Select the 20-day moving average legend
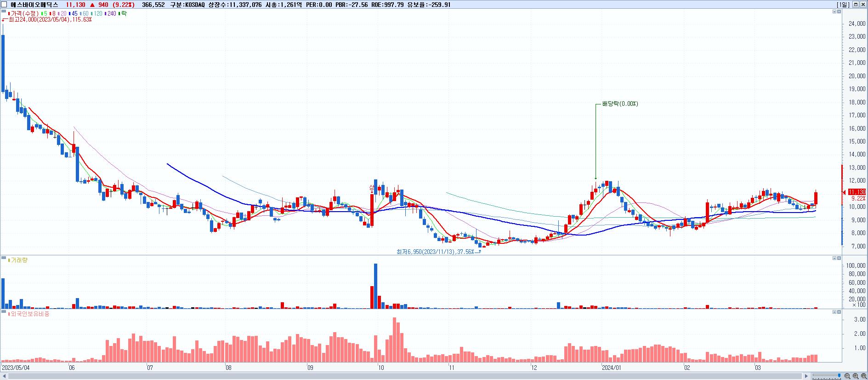This screenshot has width=868, height=380. click(x=62, y=13)
